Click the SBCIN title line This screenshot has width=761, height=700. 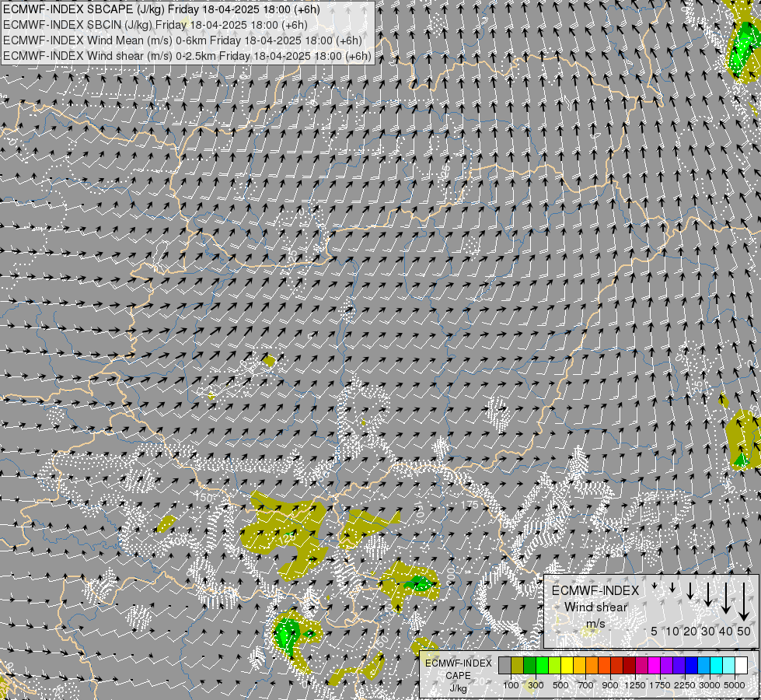(155, 25)
